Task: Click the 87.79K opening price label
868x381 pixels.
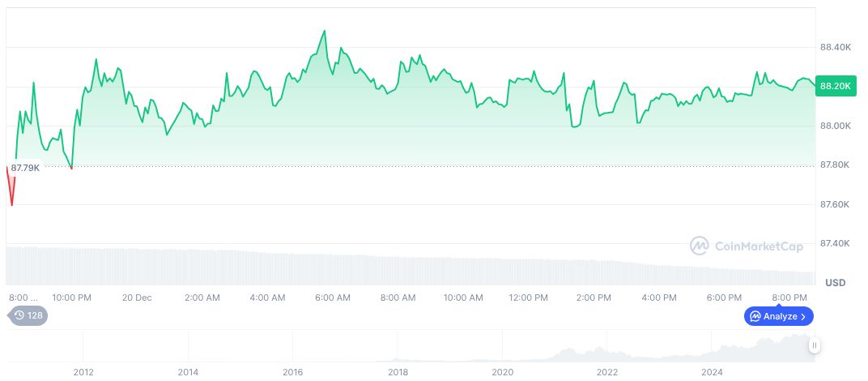Action: [x=25, y=168]
